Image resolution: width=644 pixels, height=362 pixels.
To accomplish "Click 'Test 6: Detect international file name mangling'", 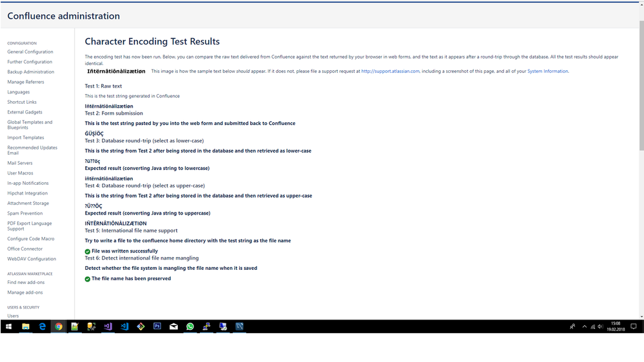I will 142,258.
